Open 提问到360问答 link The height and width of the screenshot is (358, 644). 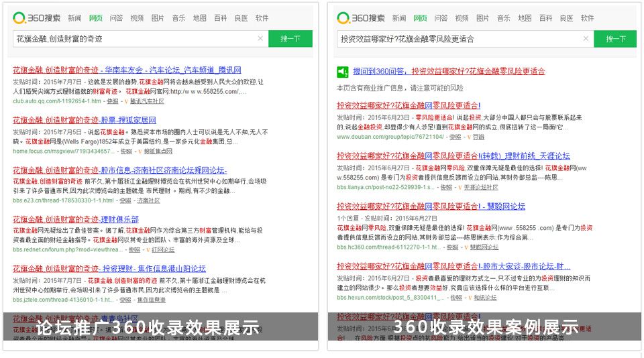tap(449, 71)
